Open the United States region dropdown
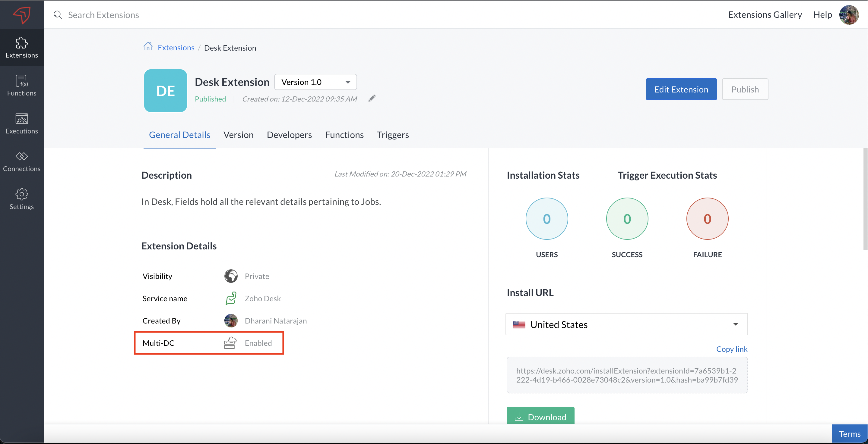The image size is (868, 444). pyautogui.click(x=626, y=324)
